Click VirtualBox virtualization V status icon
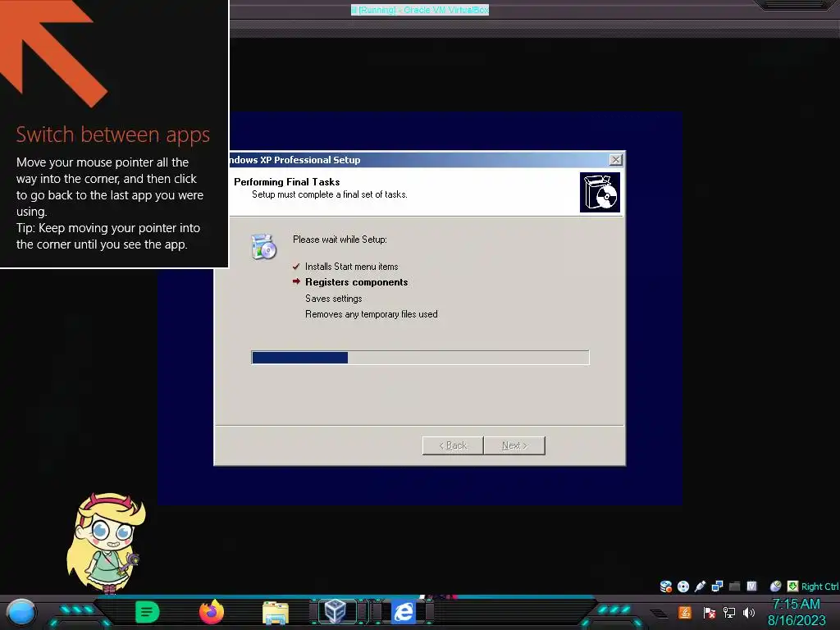The width and height of the screenshot is (840, 630). [x=751, y=586]
